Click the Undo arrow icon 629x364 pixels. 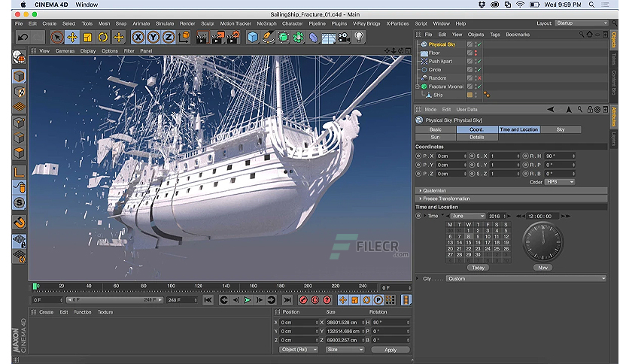23,38
